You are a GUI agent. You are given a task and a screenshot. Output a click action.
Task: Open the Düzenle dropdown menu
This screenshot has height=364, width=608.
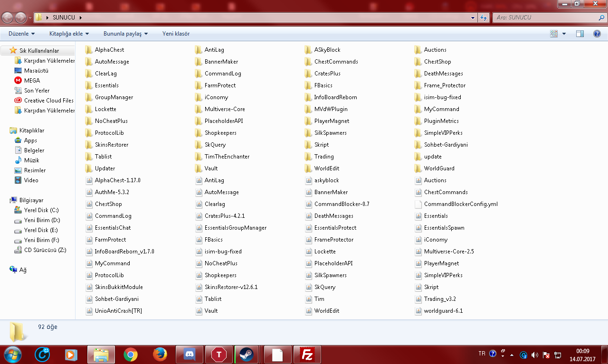pyautogui.click(x=22, y=34)
